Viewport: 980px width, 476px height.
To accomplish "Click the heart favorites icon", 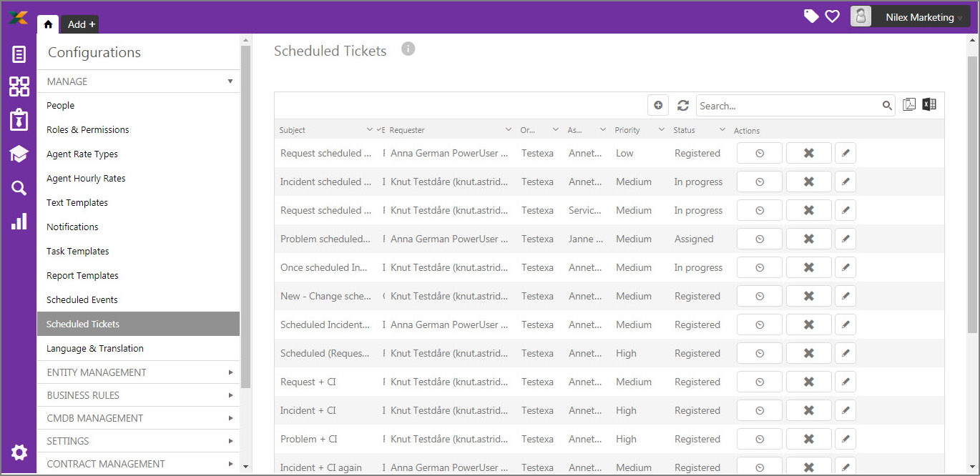I will click(832, 16).
